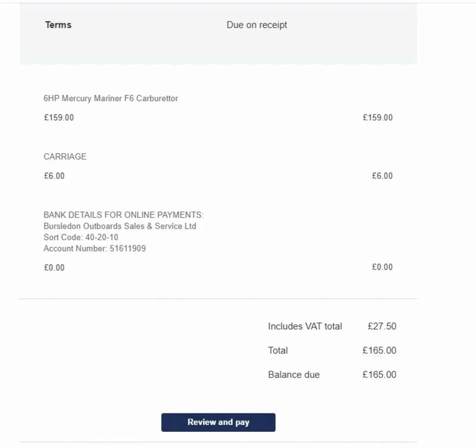Viewport: 476px width, 448px height.
Task: Click the carriage left-side £6.00 unit price
Action: (54, 176)
